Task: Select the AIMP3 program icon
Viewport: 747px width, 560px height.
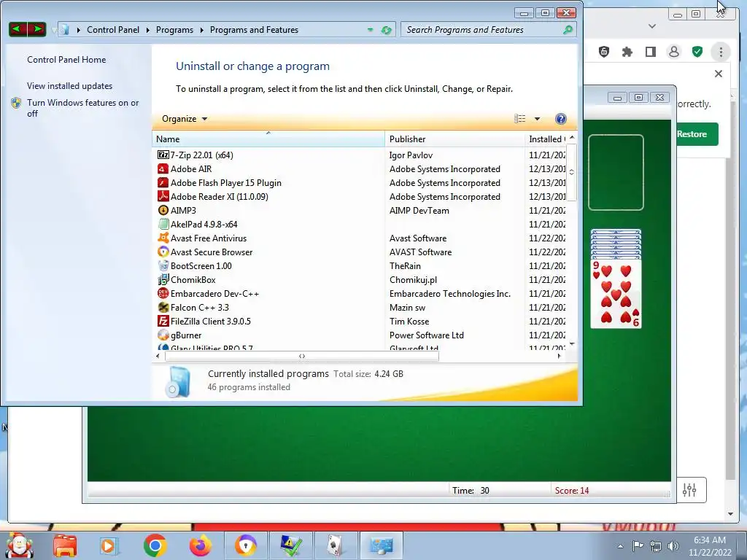Action: (x=163, y=210)
